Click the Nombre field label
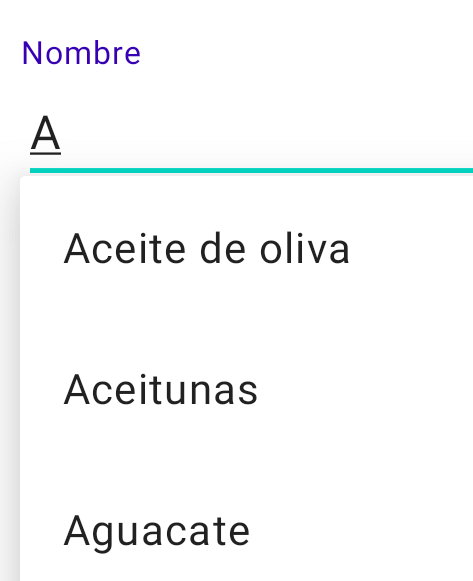The image size is (473, 581). tap(81, 53)
